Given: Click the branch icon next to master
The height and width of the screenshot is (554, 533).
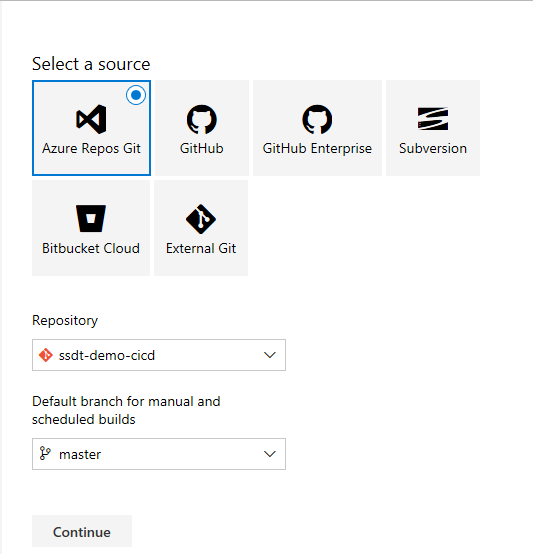Looking at the screenshot, I should (x=45, y=454).
